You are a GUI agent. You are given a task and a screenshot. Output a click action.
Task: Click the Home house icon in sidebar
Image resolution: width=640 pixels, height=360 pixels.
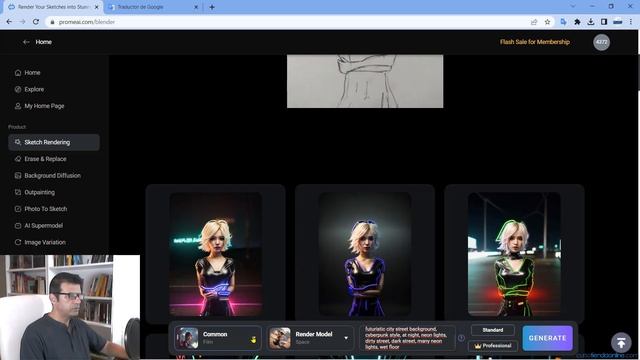(x=18, y=73)
